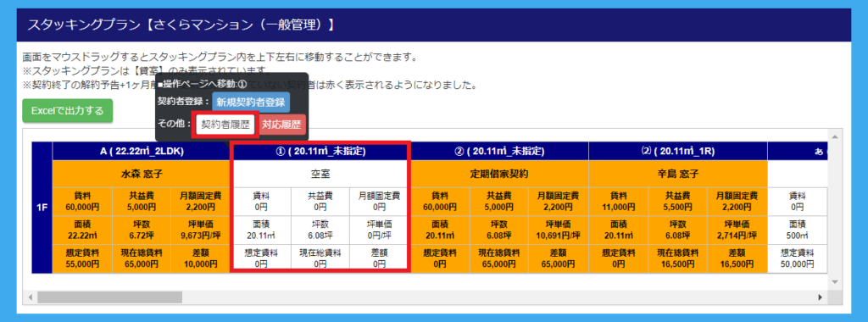This screenshot has height=322, width=868.
Task: Open 新規契約者登録 from the popup
Action: click(x=251, y=102)
